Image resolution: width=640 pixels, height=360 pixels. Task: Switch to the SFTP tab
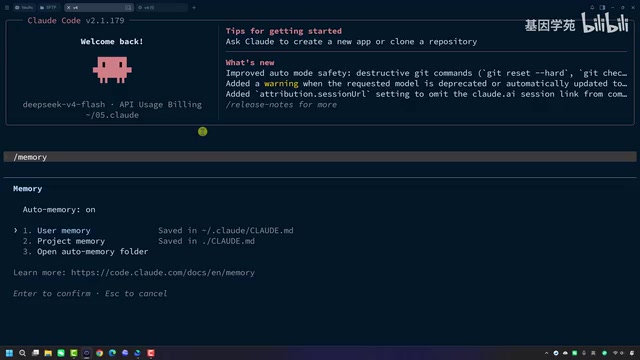[x=48, y=7]
